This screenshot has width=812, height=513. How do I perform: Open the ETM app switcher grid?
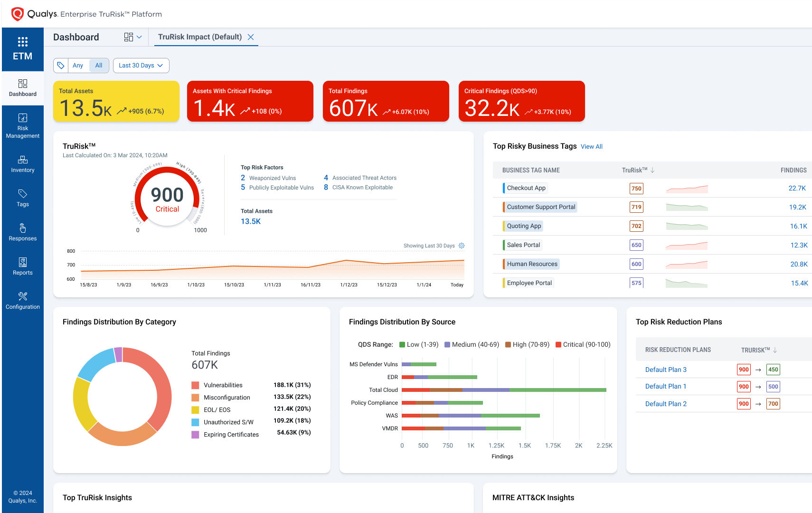pos(22,42)
